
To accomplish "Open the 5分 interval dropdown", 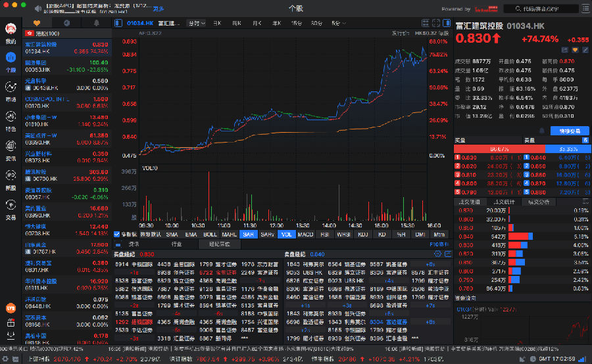I will point(339,24).
